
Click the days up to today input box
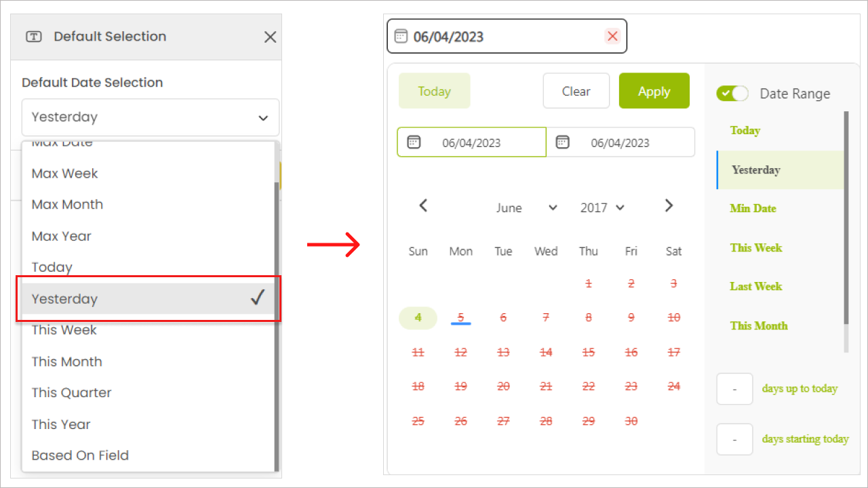click(x=734, y=389)
